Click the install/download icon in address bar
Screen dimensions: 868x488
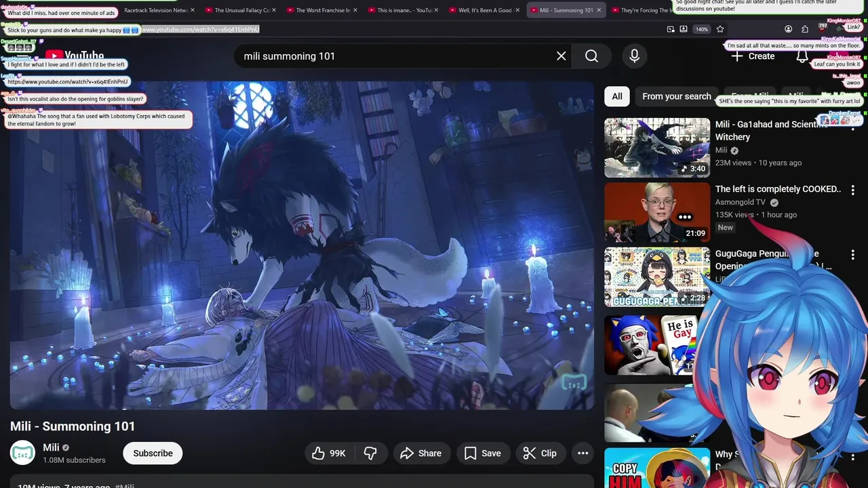[x=684, y=29]
